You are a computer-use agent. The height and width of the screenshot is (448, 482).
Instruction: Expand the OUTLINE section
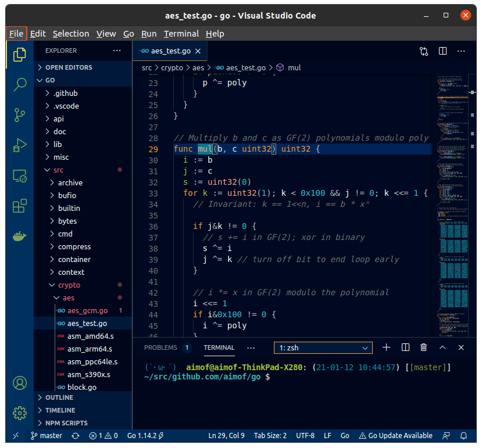83,397
